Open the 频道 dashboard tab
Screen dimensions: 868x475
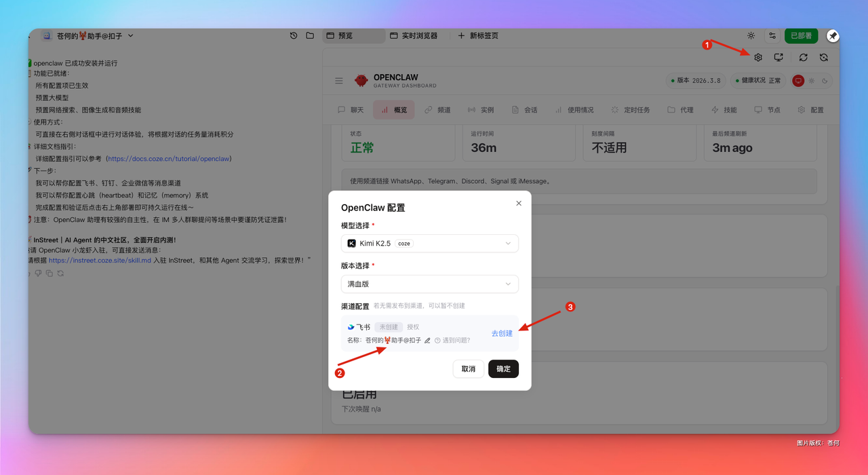437,110
